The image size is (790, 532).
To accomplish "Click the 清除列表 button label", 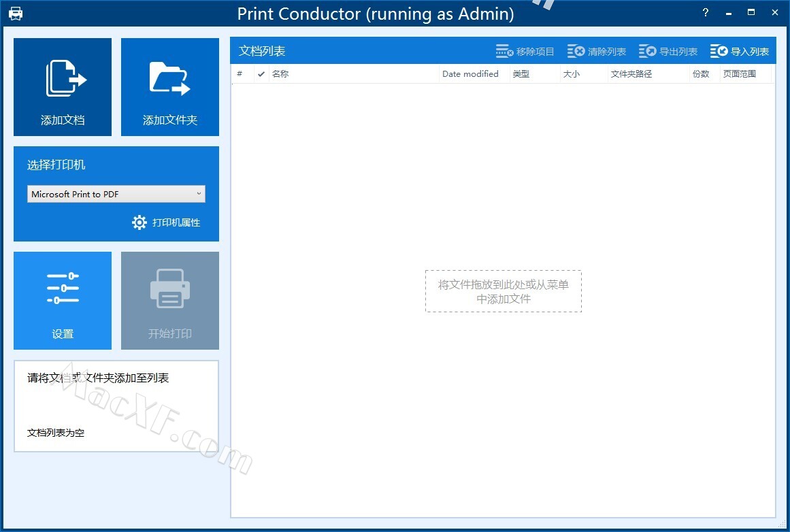I will click(x=606, y=52).
